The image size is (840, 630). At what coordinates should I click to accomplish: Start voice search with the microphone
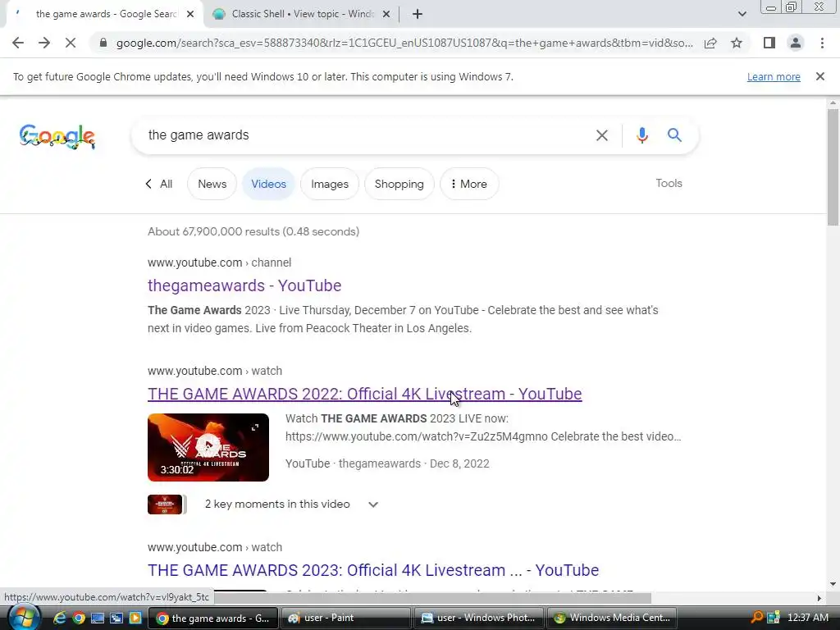click(641, 135)
